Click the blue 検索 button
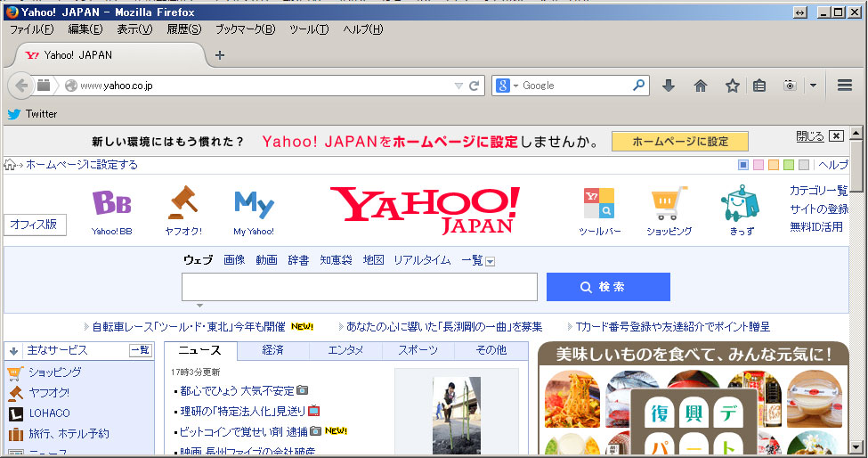868x458 pixels. [x=608, y=287]
